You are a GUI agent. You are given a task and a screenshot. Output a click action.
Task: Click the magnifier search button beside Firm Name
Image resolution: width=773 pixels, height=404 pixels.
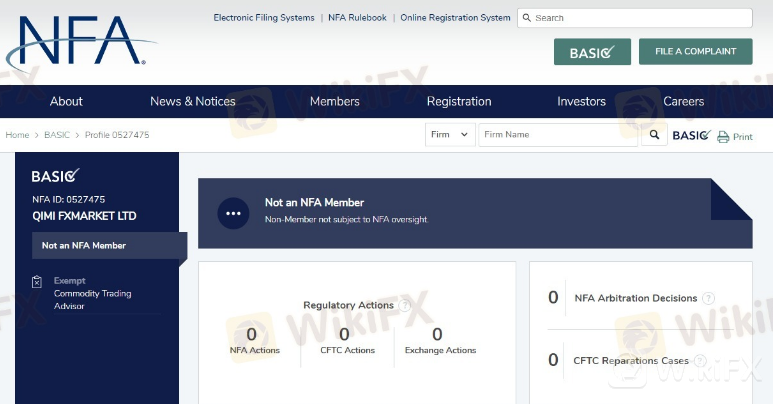[x=655, y=134]
